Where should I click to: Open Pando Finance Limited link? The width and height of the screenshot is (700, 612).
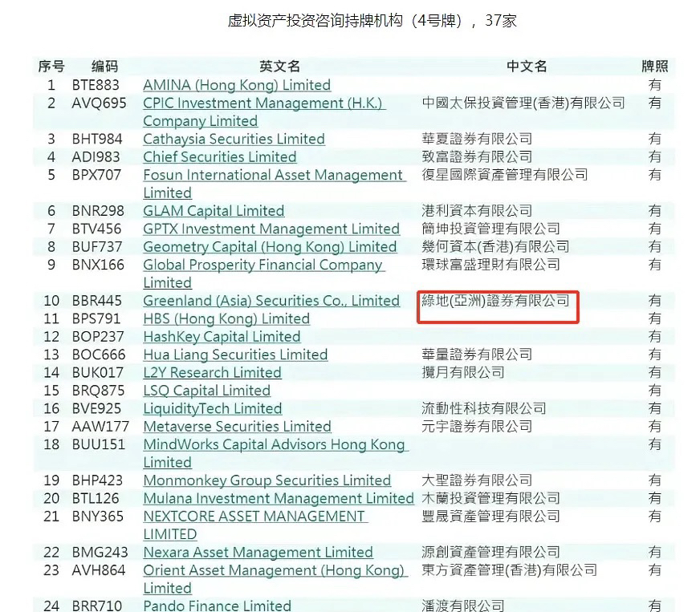(217, 606)
